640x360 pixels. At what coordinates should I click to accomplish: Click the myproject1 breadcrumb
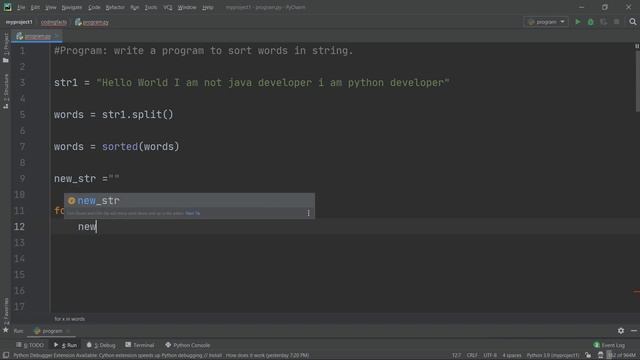click(x=19, y=22)
